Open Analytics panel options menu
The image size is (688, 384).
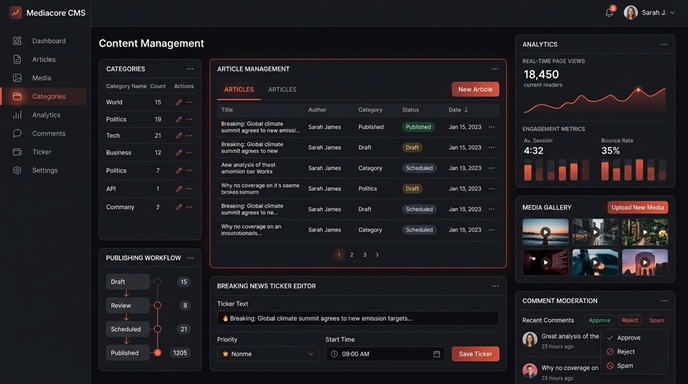pyautogui.click(x=664, y=44)
